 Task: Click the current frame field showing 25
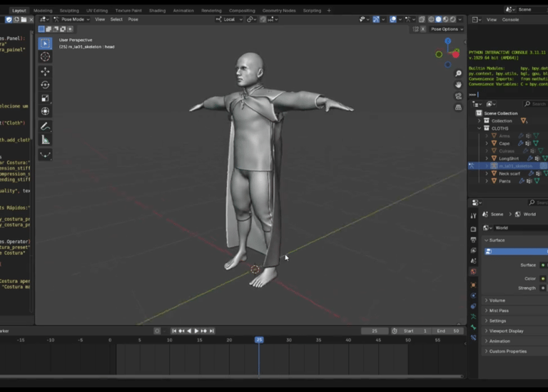(x=375, y=331)
